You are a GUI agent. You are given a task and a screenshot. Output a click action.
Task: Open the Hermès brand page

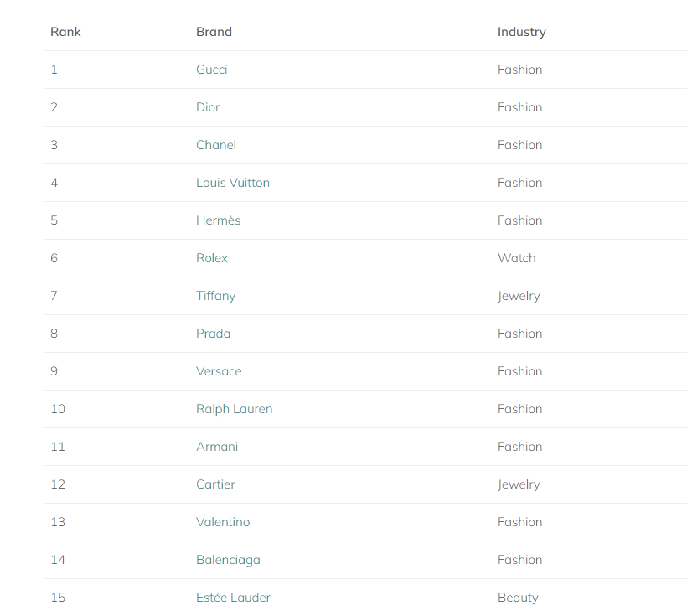tap(218, 220)
